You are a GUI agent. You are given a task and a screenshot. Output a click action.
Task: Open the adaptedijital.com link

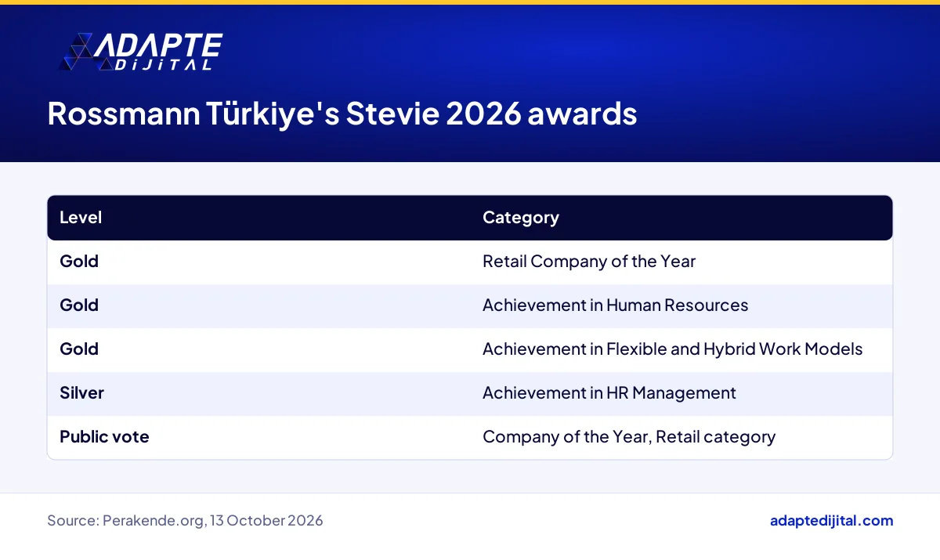point(832,521)
